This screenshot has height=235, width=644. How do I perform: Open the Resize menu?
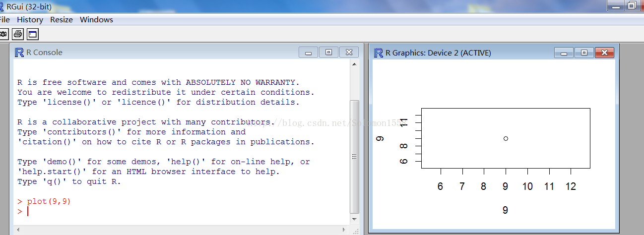(62, 20)
